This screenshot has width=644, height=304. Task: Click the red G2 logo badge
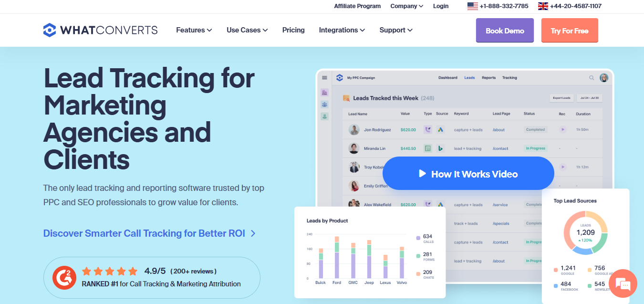tap(65, 277)
